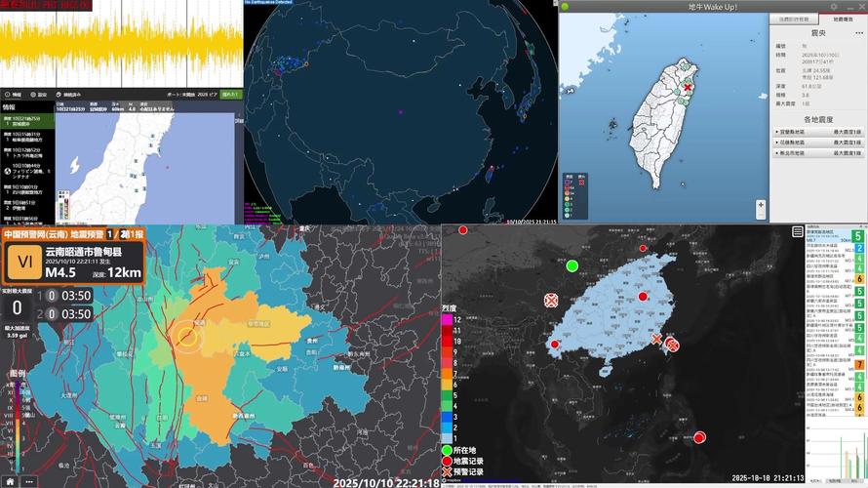
Task: Click the red X epicenter marker on Taiwan
Action: [x=688, y=87]
